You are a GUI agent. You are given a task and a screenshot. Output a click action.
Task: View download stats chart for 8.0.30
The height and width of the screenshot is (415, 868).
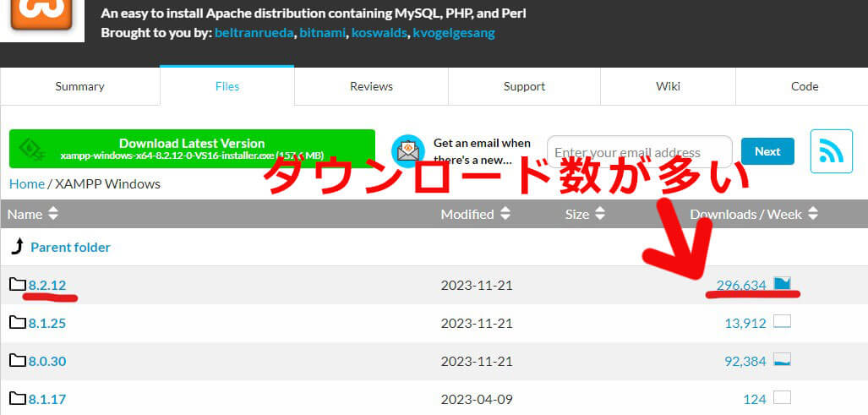782,360
